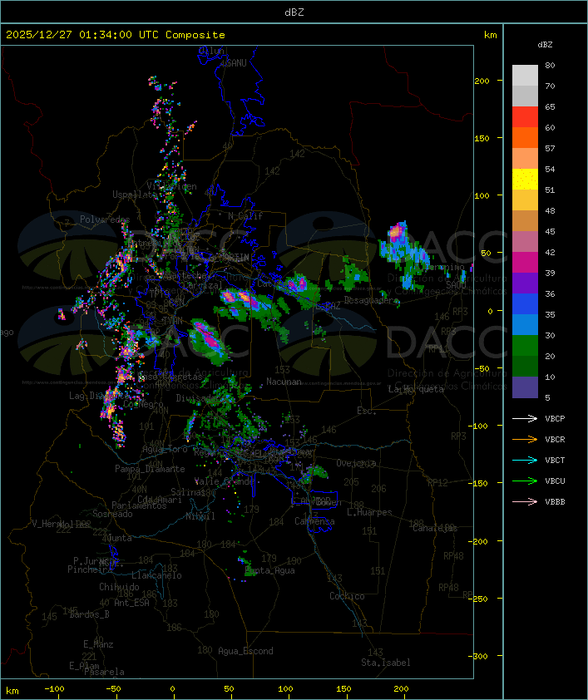This screenshot has width=588, height=700.
Task: Click the Nacunan place label
Action: point(284,382)
